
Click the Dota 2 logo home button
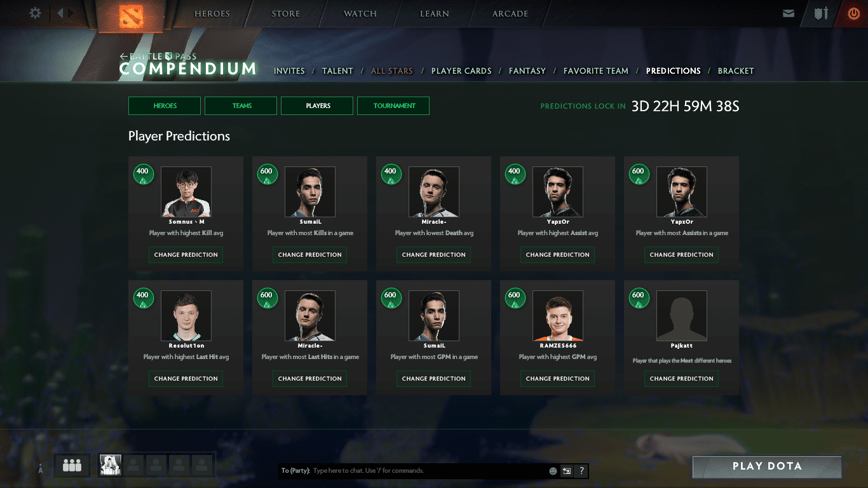click(x=132, y=16)
